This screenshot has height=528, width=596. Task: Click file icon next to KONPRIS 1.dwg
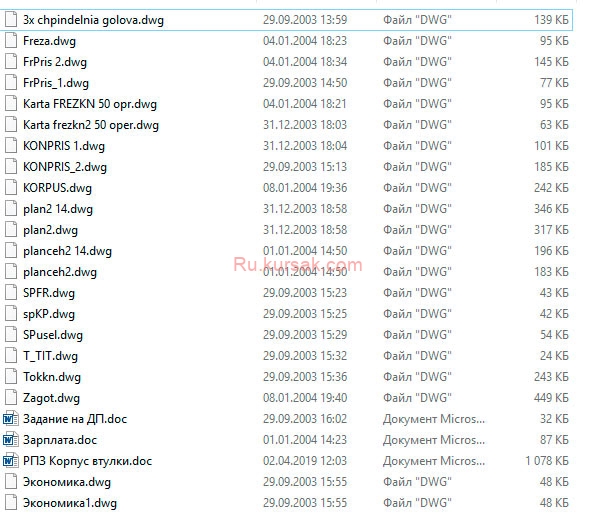click(11, 145)
